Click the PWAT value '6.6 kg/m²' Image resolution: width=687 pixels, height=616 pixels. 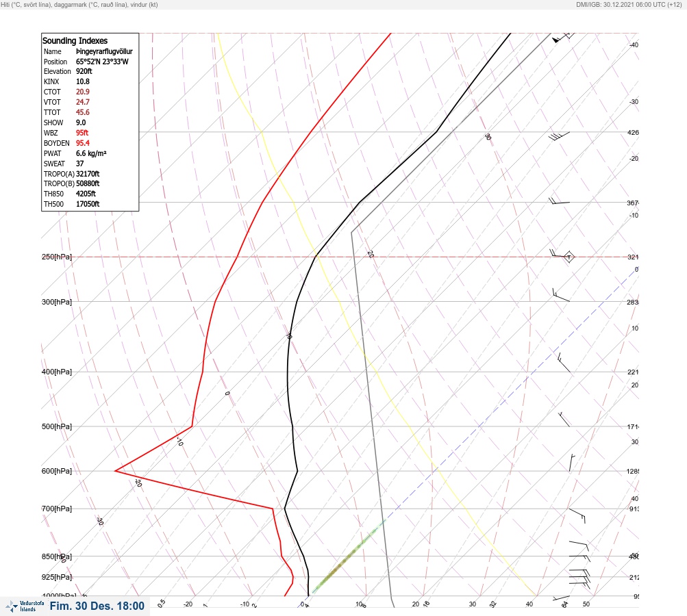point(91,153)
